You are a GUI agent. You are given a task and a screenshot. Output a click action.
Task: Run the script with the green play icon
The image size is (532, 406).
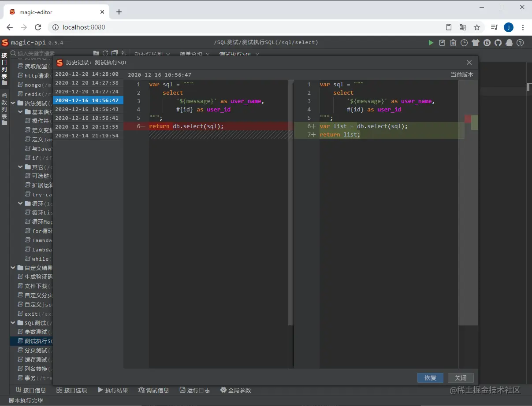pyautogui.click(x=431, y=43)
